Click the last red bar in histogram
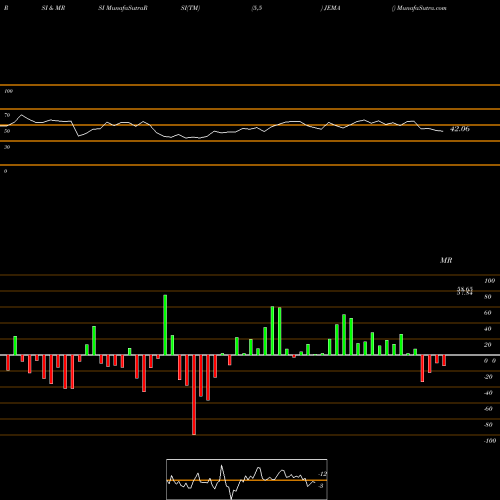The height and width of the screenshot is (500, 500). (444, 360)
